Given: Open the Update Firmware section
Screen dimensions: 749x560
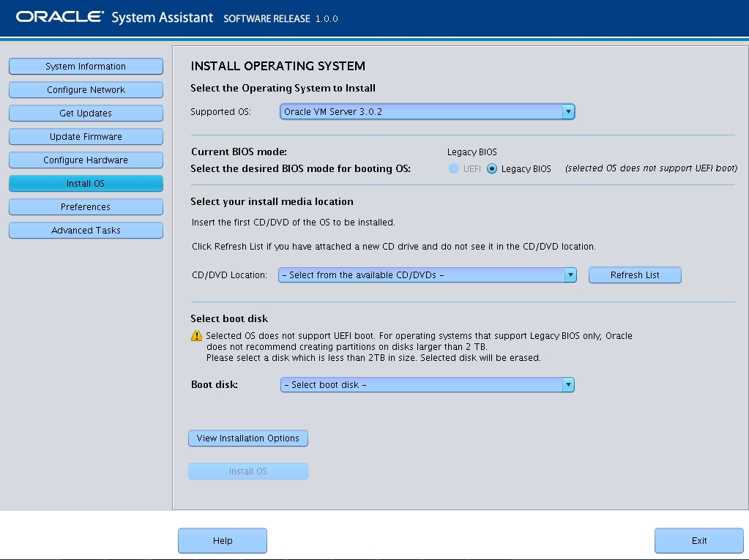Looking at the screenshot, I should pyautogui.click(x=86, y=136).
